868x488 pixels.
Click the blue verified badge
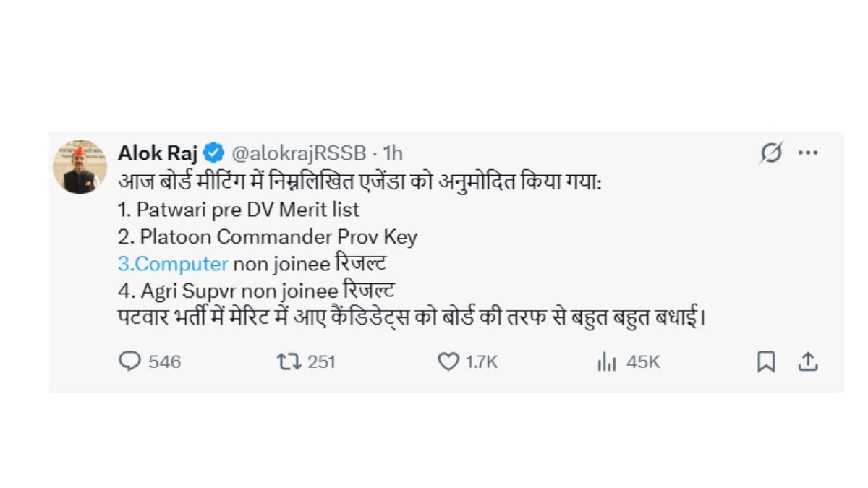click(x=215, y=153)
